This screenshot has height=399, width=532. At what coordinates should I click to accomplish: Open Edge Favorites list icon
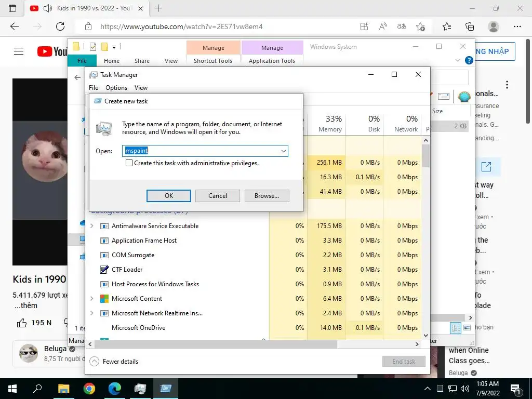click(x=447, y=26)
